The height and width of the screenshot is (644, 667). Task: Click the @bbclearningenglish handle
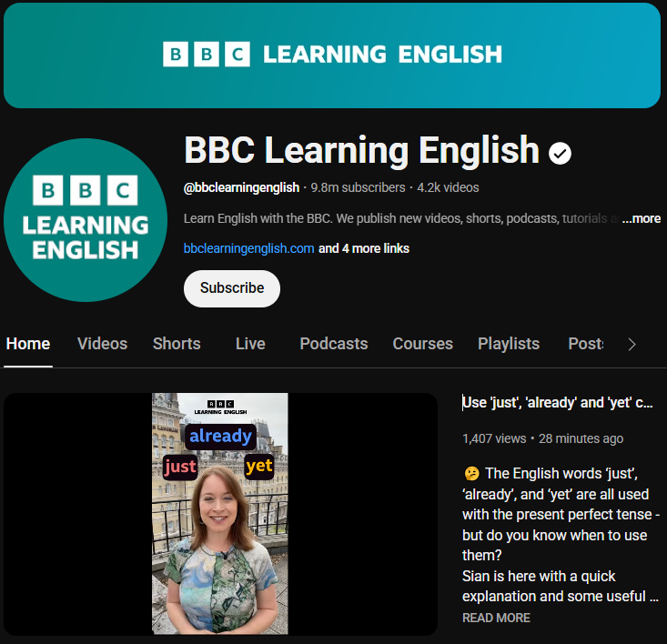tap(241, 187)
